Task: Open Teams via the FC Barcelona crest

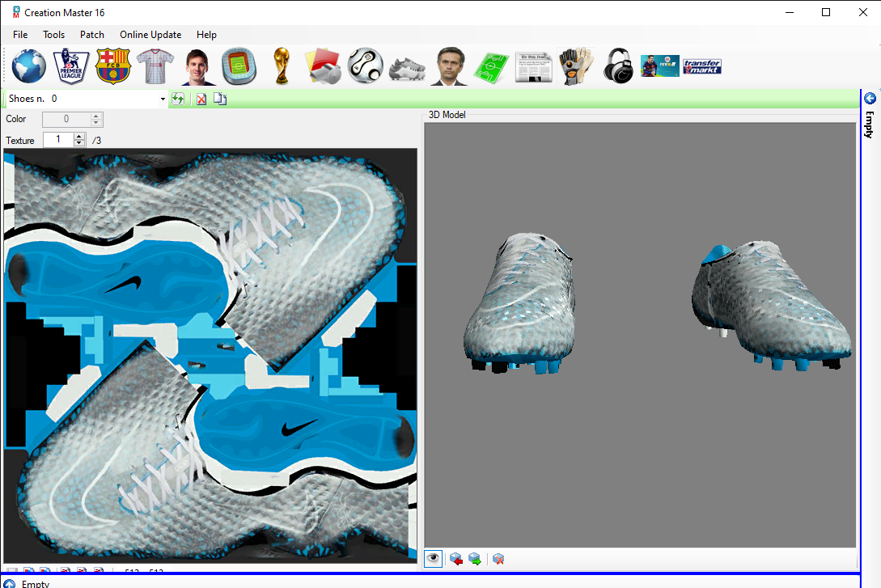Action: click(113, 66)
